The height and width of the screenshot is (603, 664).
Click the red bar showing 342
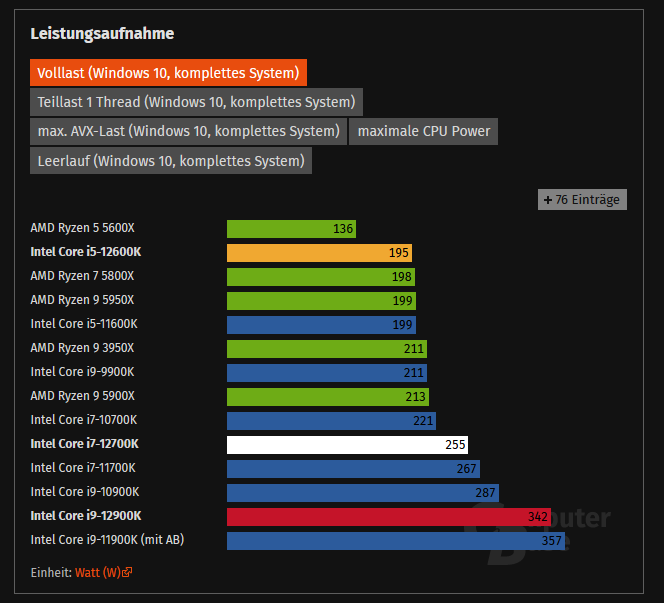[x=389, y=517]
